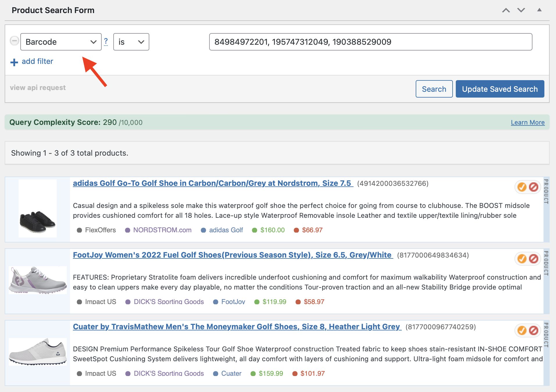Open the 'is' condition dropdown
This screenshot has width=556, height=392.
click(131, 42)
